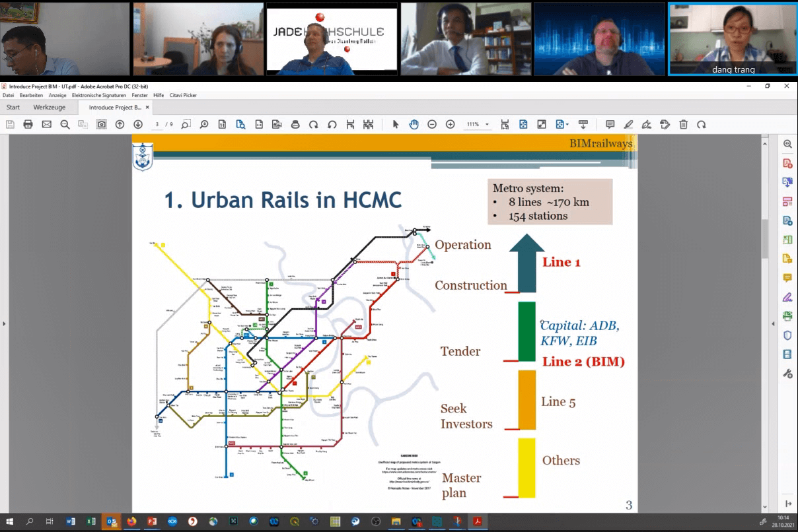
Task: Select the Hand pan tool
Action: pyautogui.click(x=414, y=124)
